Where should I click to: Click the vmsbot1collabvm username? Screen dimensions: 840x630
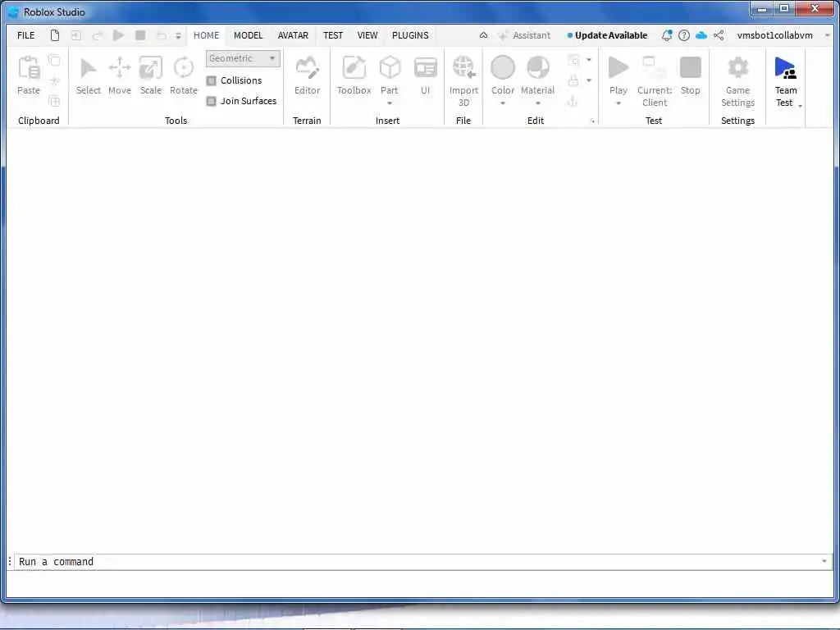point(774,35)
